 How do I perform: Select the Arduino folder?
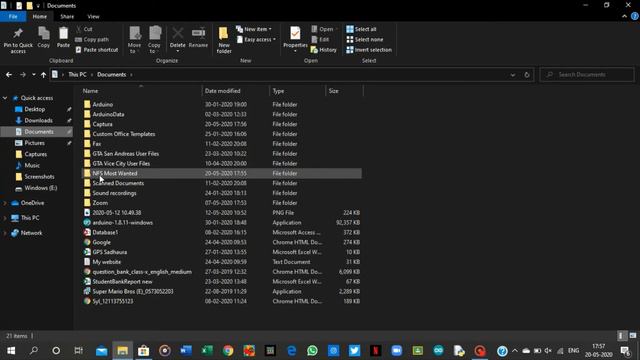[x=102, y=104]
